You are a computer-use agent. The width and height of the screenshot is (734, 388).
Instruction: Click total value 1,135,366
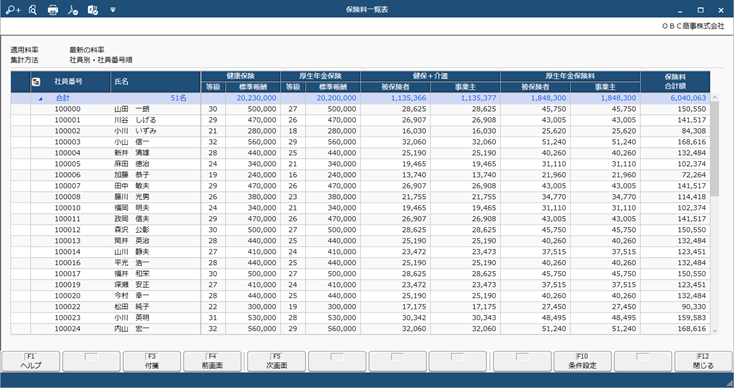[x=408, y=98]
